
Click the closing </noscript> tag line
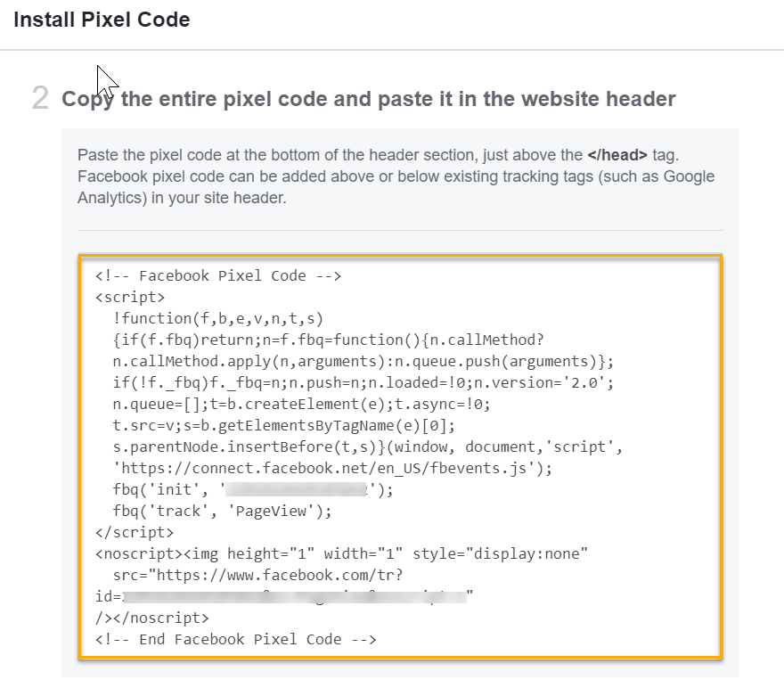pos(152,618)
